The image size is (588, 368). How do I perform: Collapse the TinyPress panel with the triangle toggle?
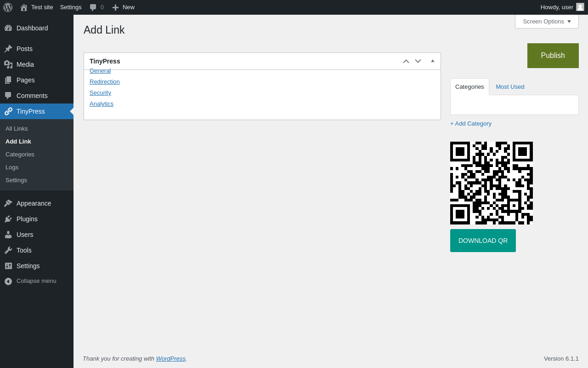433,61
